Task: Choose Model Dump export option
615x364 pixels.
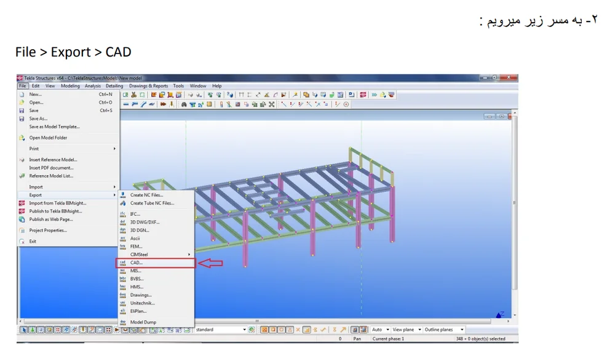Action: click(156, 322)
